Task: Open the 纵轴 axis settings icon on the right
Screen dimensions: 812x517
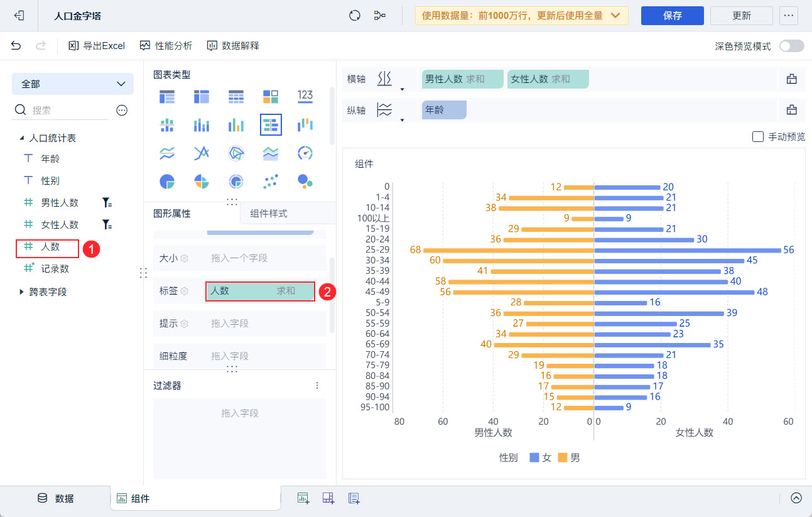Action: (x=791, y=110)
